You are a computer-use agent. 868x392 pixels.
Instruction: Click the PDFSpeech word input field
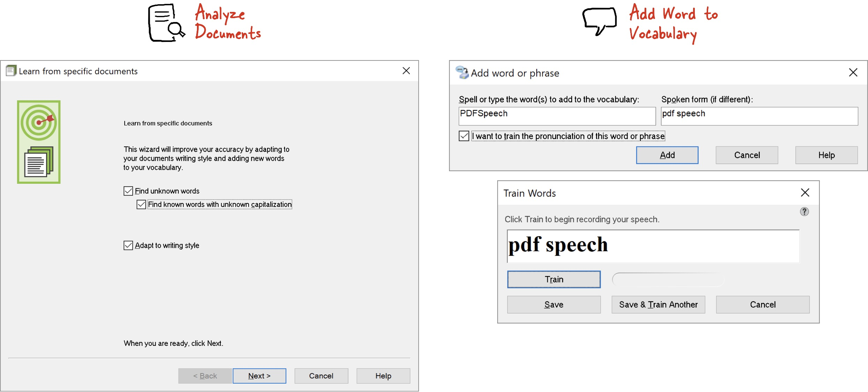point(557,116)
